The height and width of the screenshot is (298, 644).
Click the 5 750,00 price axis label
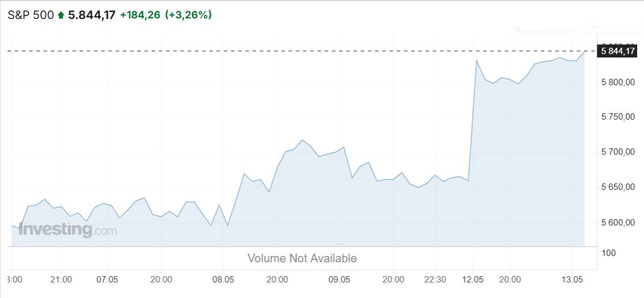pos(618,117)
